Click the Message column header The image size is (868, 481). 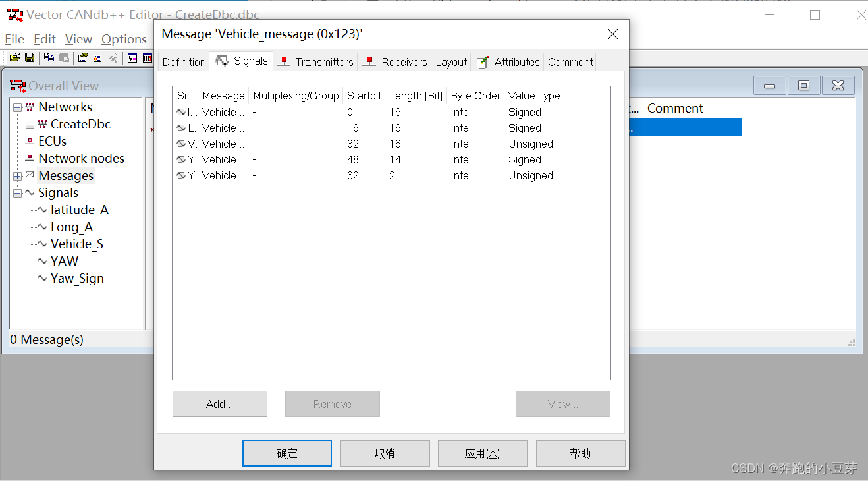click(223, 96)
